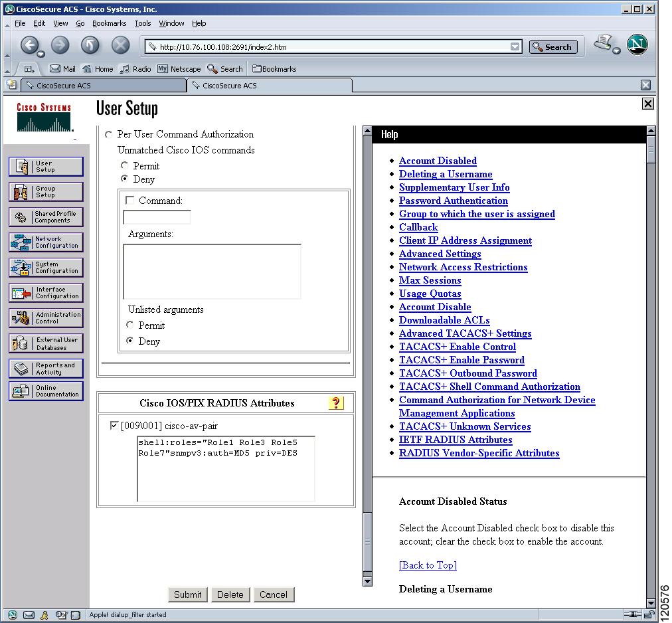672x623 pixels.
Task: Open the Tools menu
Action: [142, 23]
